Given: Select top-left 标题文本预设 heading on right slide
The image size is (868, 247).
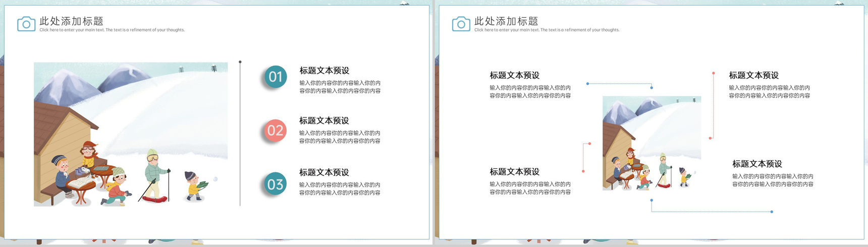Looking at the screenshot, I should tap(515, 75).
